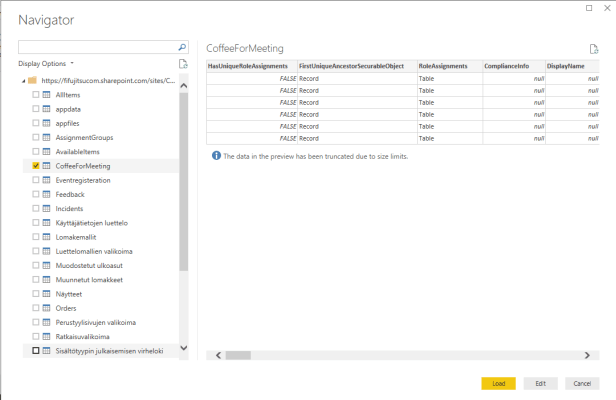Screen dimensions: 616x400
Task: Select the Muodostetut ulkoasut item
Action: [89, 265]
